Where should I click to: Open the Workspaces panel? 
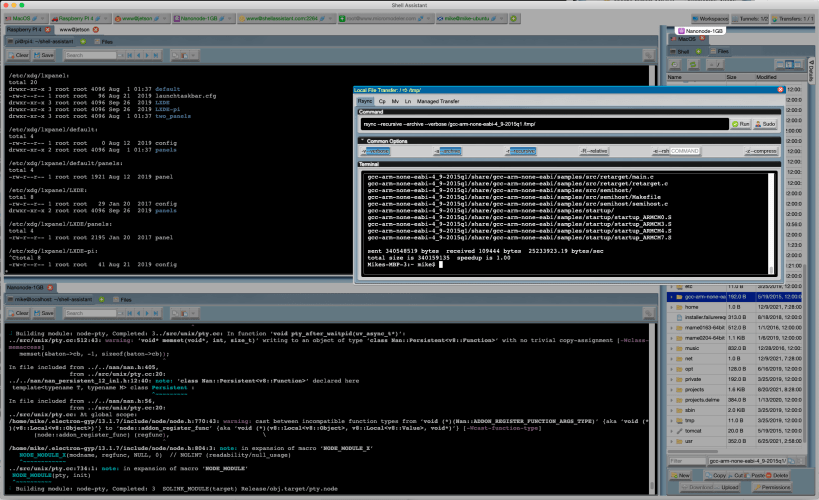coord(710,19)
